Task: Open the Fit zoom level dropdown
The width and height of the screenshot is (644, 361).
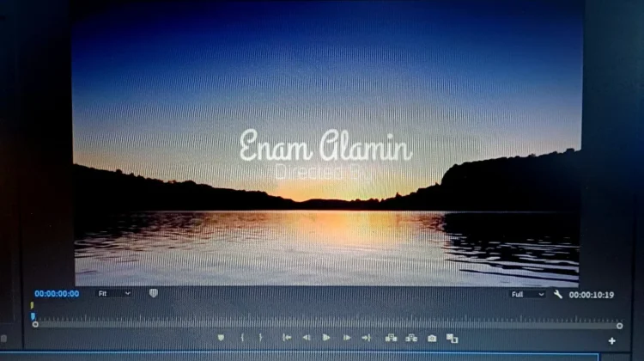Action: click(x=114, y=293)
